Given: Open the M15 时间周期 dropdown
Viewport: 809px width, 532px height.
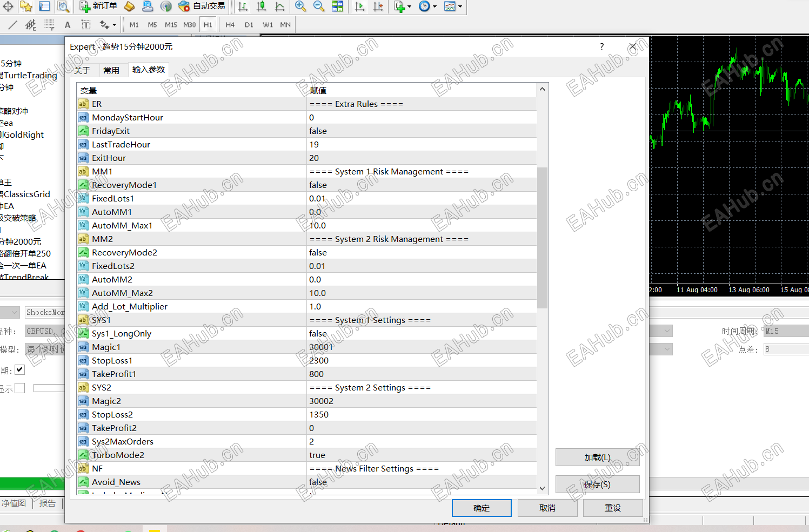Looking at the screenshot, I should pyautogui.click(x=786, y=331).
